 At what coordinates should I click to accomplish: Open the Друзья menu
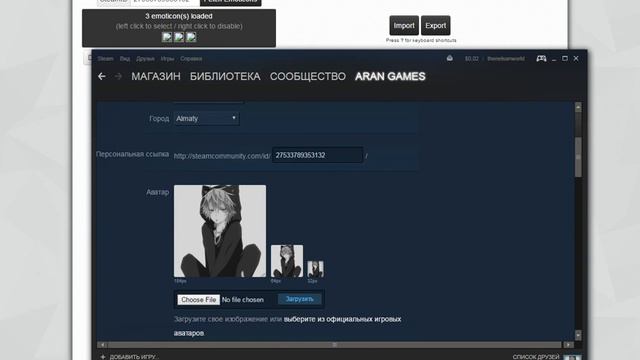[x=145, y=59]
